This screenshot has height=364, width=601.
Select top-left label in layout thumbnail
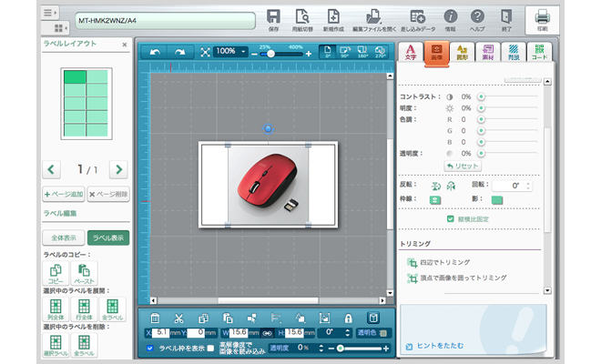[75, 76]
